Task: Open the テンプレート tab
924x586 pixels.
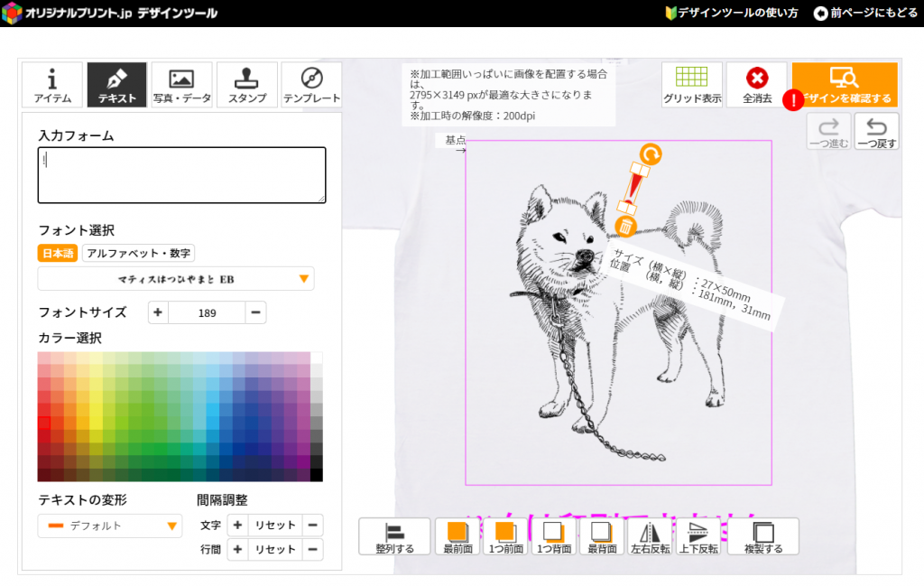Action: click(x=311, y=84)
